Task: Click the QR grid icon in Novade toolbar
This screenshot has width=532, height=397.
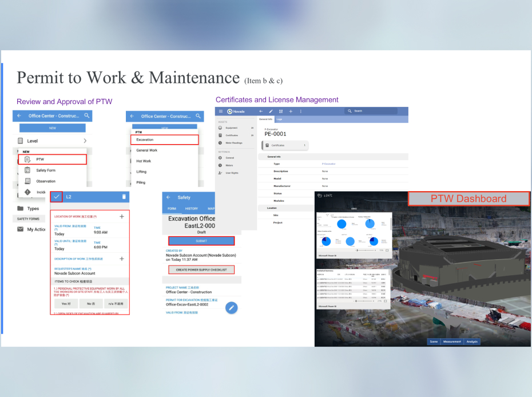Action: tap(281, 111)
